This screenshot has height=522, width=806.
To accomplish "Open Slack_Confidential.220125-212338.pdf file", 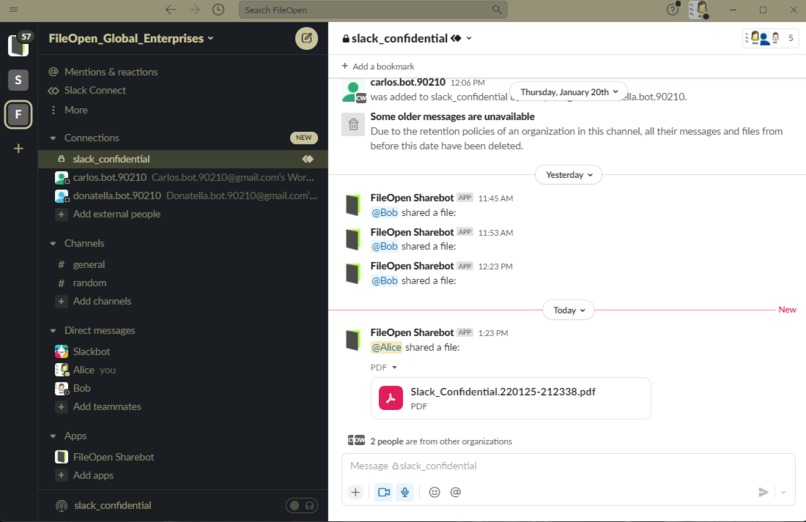I will click(x=511, y=398).
